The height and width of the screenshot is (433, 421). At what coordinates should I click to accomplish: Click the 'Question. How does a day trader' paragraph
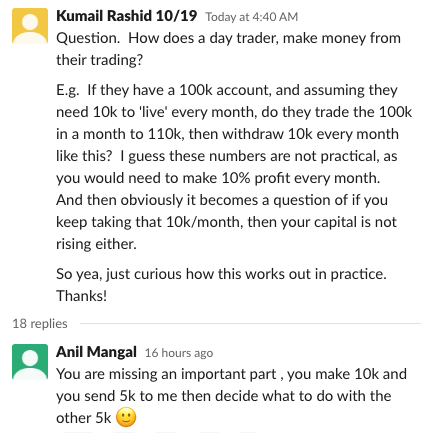coord(228,49)
